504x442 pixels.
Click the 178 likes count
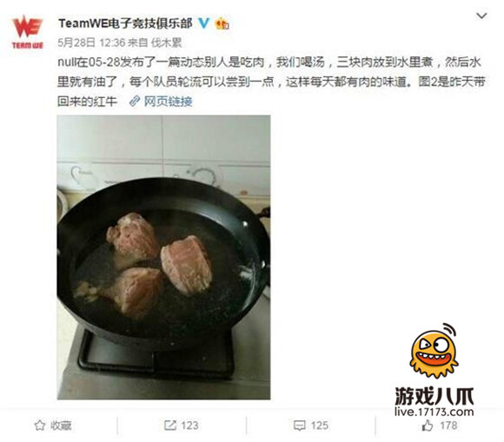pyautogui.click(x=448, y=426)
